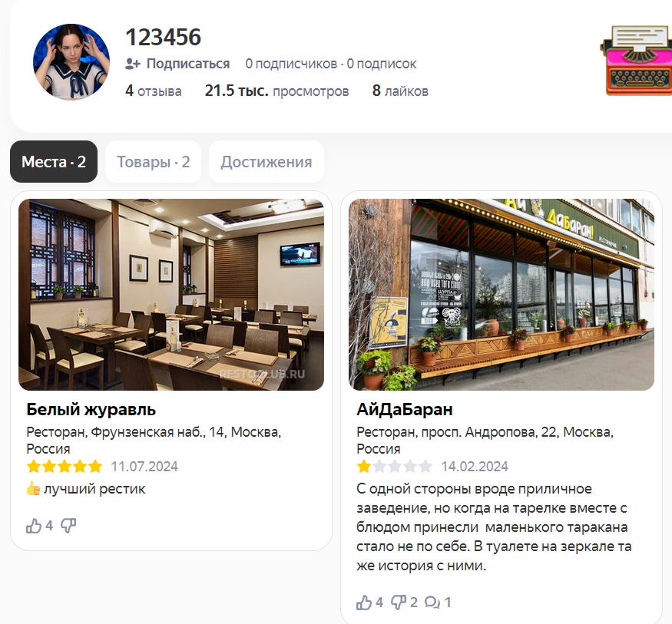Open the Достижения tab
The width and height of the screenshot is (672, 624).
pos(266,162)
